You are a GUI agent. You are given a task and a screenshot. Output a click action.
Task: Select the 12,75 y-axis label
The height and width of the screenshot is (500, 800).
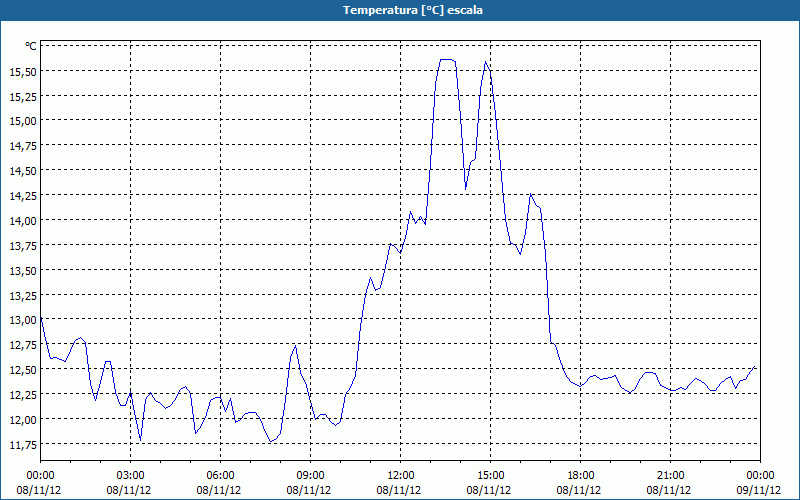click(x=23, y=345)
